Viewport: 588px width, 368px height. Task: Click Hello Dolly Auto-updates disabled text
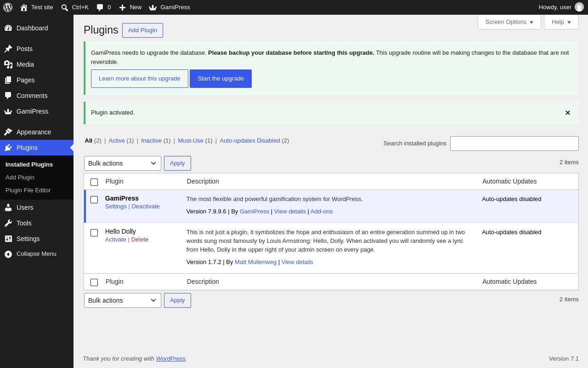pos(512,232)
